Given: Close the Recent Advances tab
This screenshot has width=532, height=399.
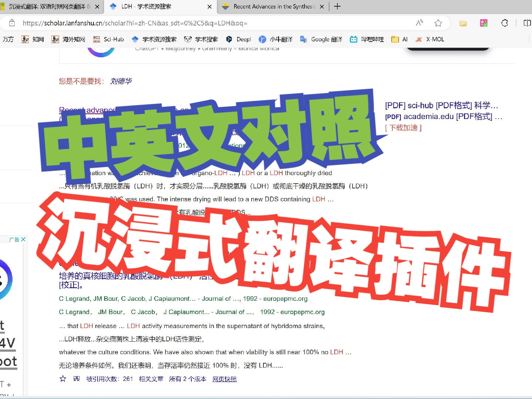Looking at the screenshot, I should 322,7.
